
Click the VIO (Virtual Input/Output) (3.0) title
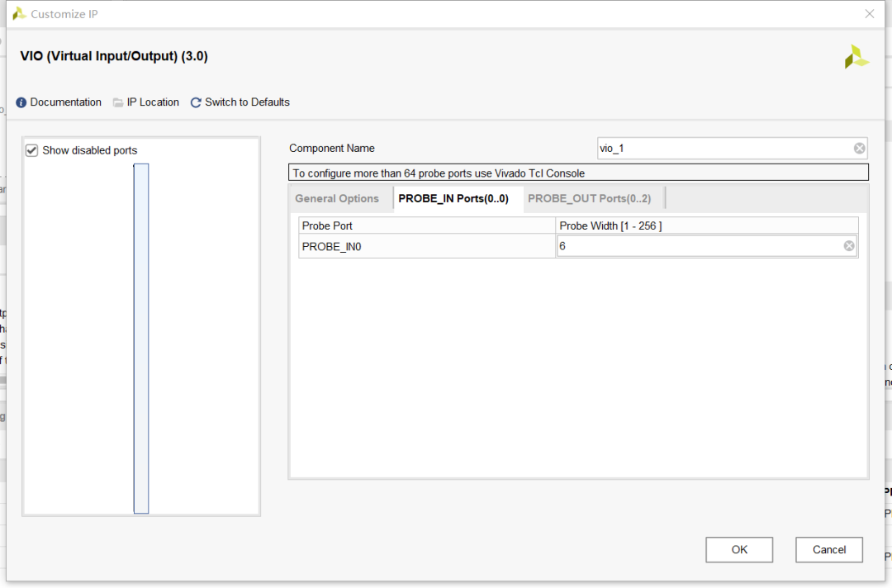pyautogui.click(x=114, y=56)
